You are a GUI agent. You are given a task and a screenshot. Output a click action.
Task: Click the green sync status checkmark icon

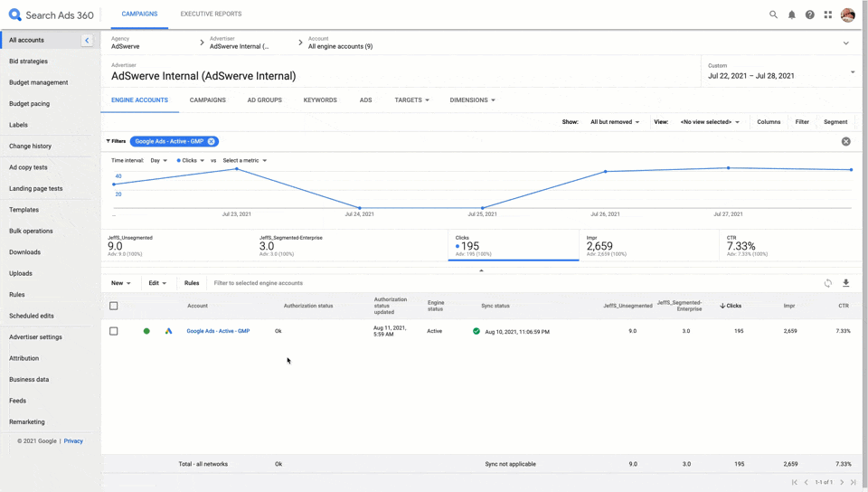476,332
